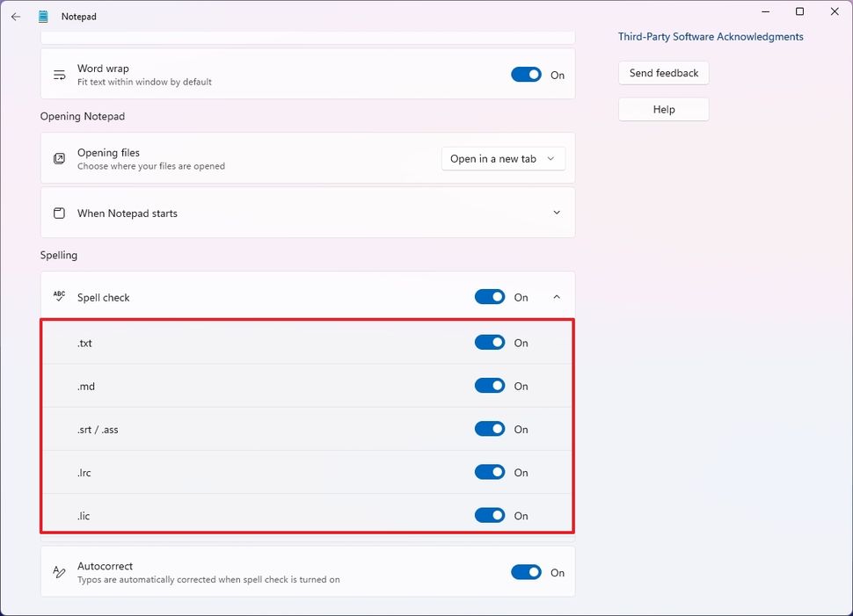Disable Word wrap

pos(526,75)
